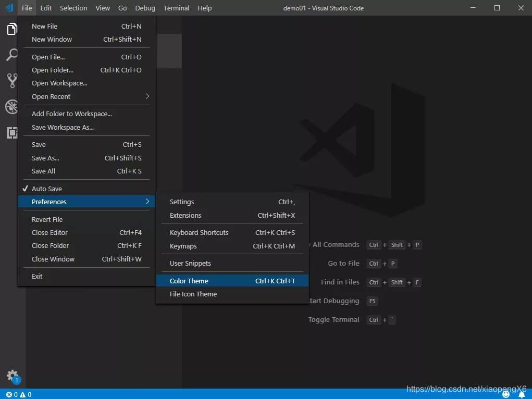The height and width of the screenshot is (399, 532).
Task: Select Open Folder... menu entry
Action: pyautogui.click(x=86, y=70)
